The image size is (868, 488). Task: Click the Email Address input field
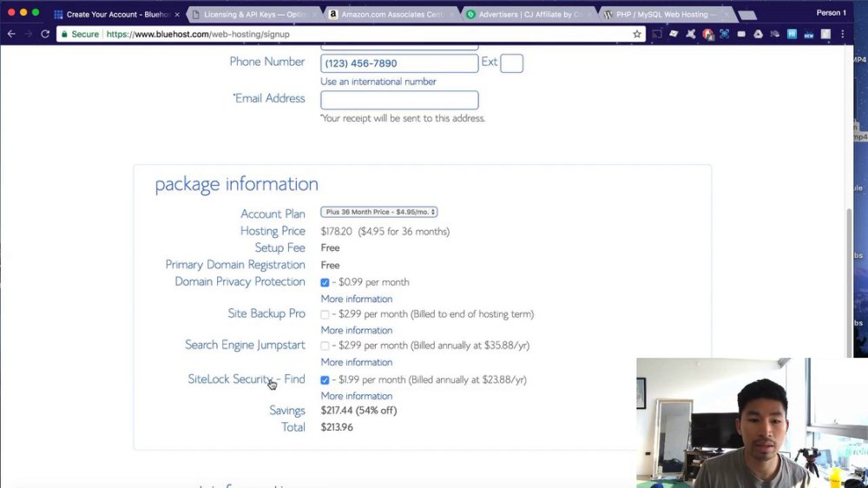coord(399,100)
